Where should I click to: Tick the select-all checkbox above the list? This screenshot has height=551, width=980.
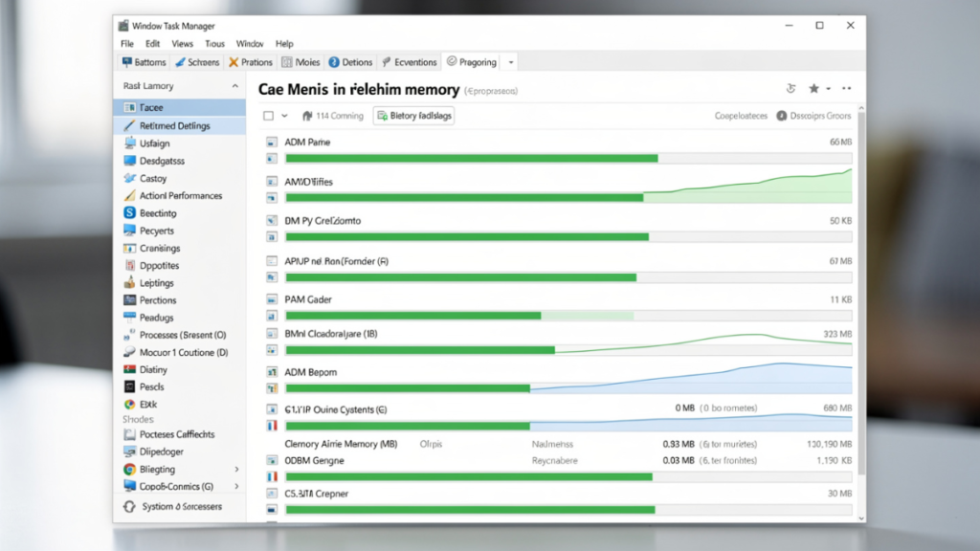[268, 116]
